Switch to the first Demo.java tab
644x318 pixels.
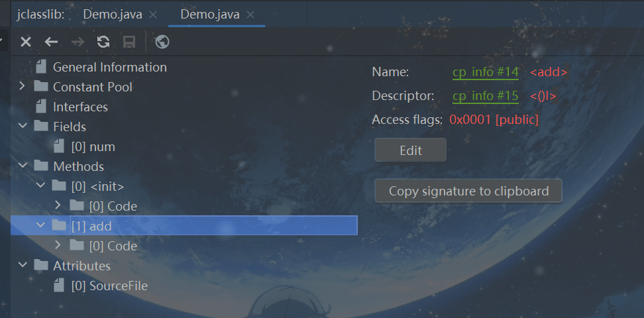pos(112,14)
